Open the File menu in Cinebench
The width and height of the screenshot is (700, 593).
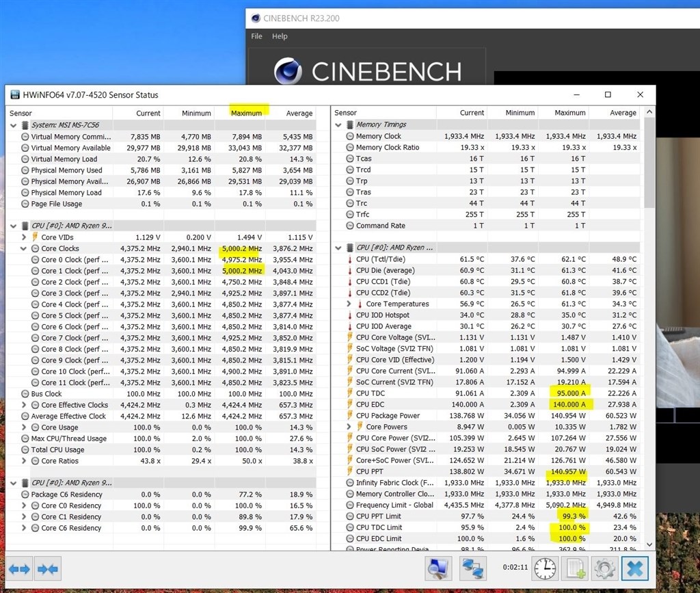pyautogui.click(x=257, y=36)
